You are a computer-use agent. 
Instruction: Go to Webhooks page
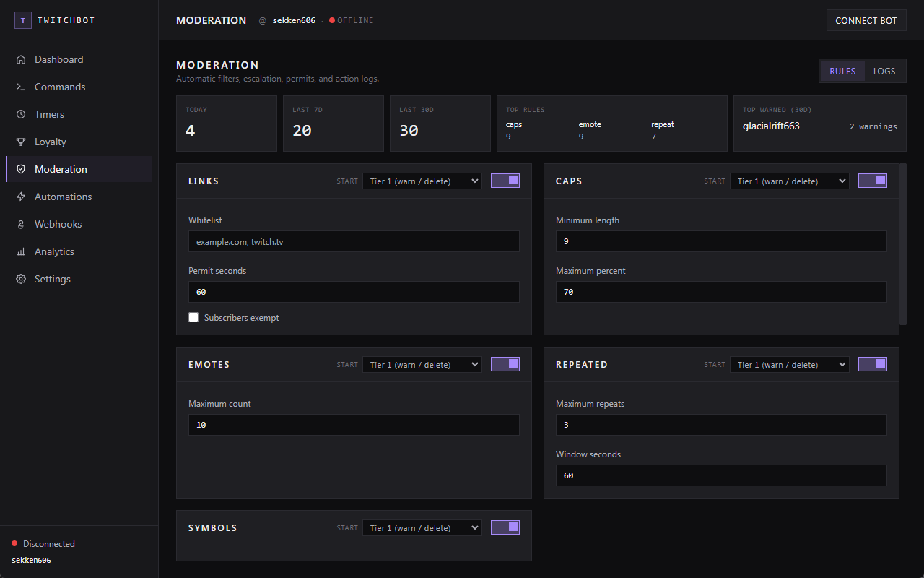[79, 224]
